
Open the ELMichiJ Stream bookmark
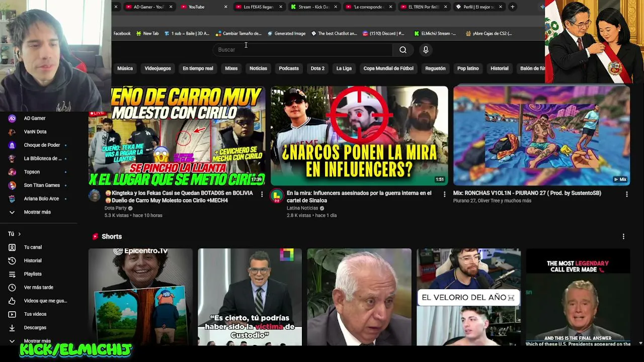click(x=435, y=34)
